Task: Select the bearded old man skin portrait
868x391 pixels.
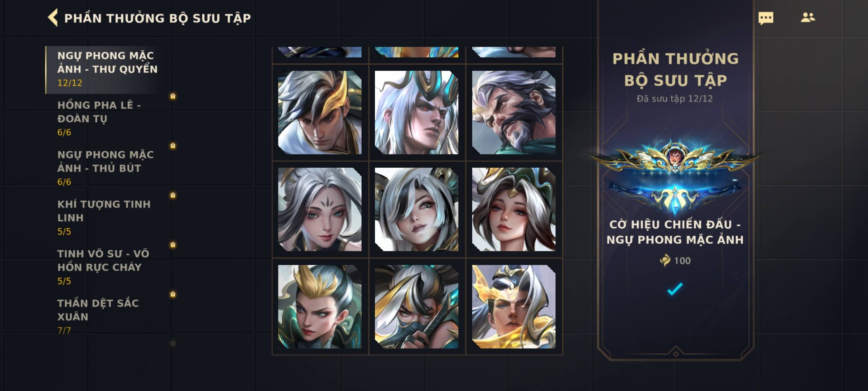Action: [514, 113]
